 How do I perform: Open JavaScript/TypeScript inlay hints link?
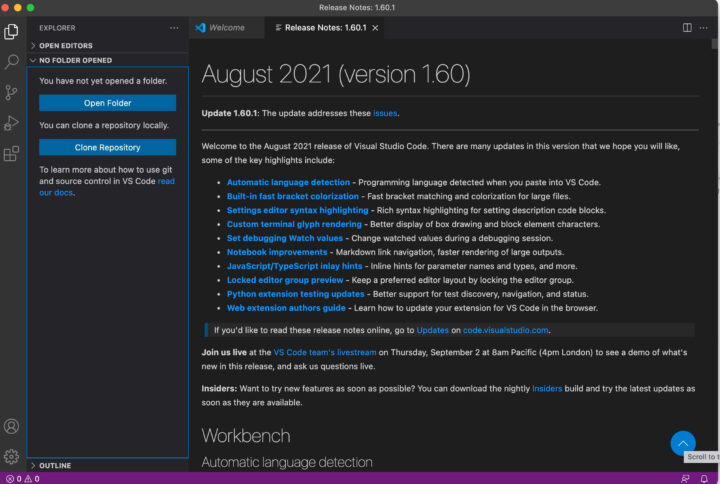[x=294, y=266]
